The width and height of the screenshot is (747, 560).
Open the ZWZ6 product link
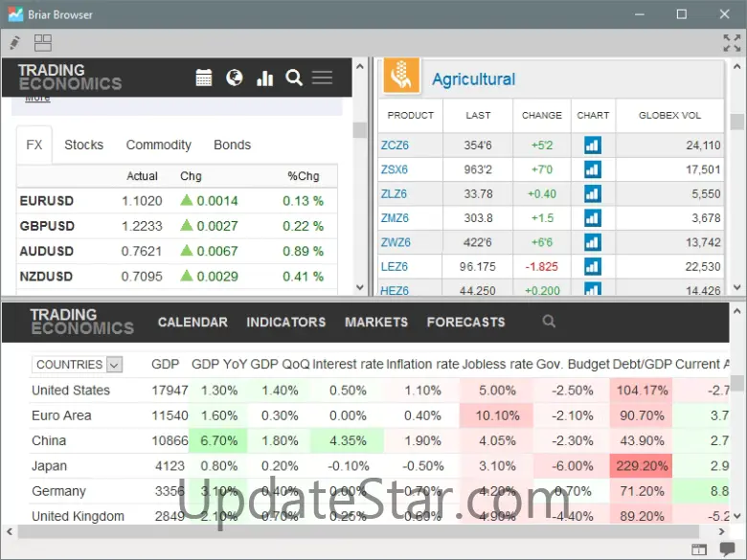396,242
